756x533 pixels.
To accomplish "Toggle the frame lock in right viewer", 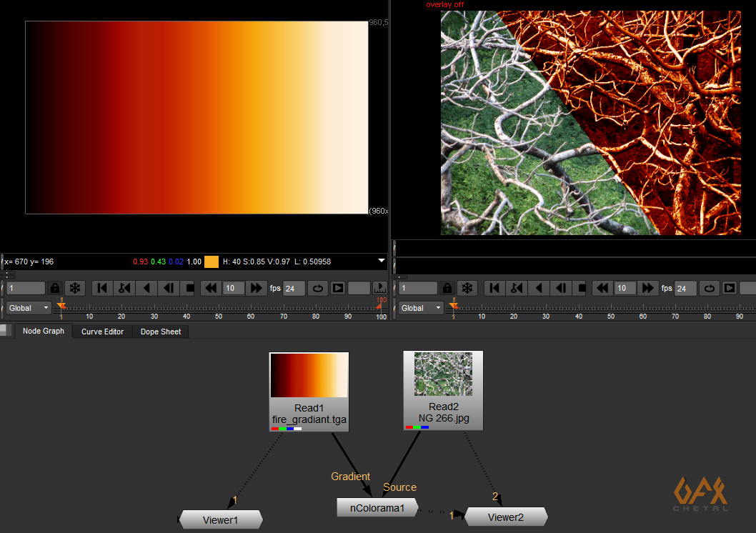I will [x=447, y=288].
